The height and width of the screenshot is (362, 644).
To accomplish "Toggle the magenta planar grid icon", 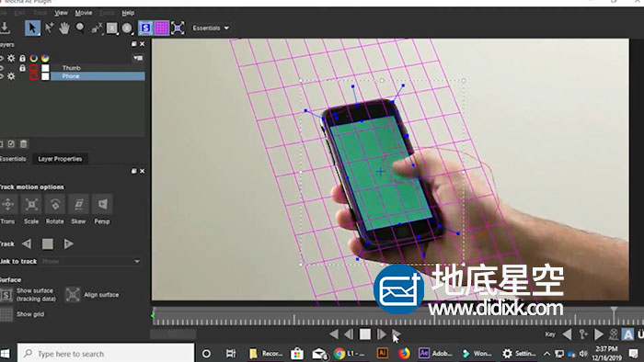I will pos(161,28).
